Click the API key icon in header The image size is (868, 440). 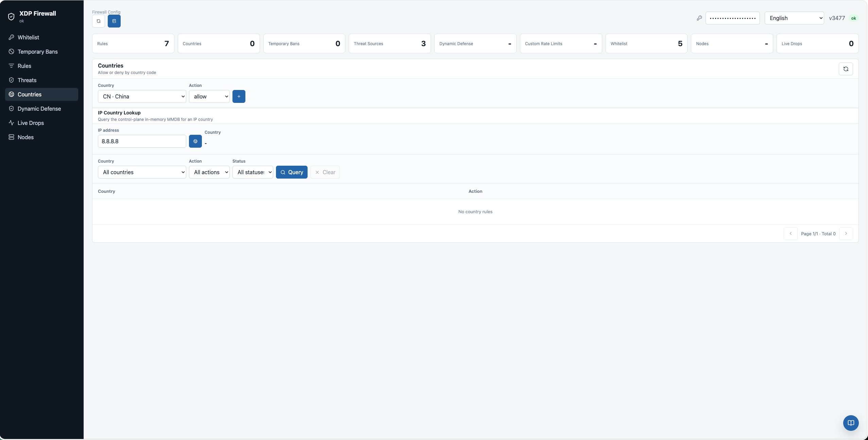699,18
